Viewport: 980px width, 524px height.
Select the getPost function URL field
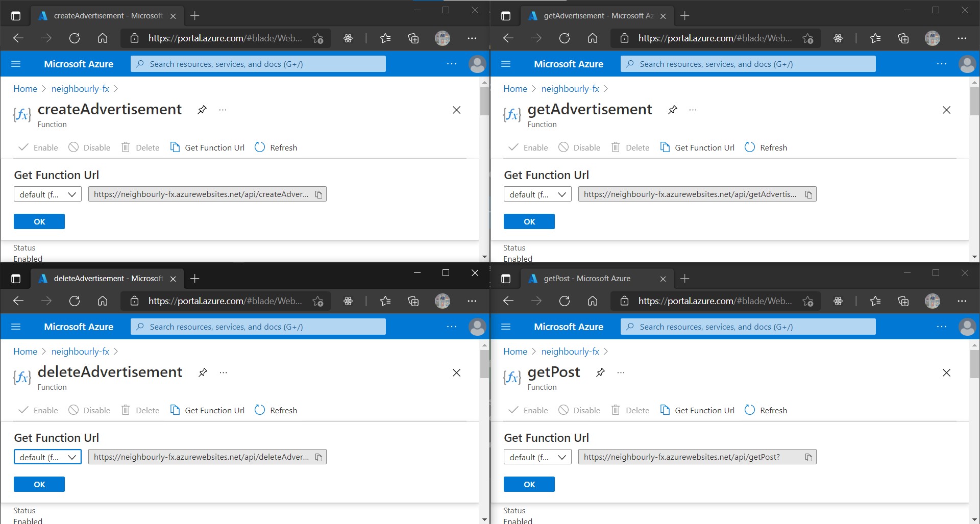point(697,457)
